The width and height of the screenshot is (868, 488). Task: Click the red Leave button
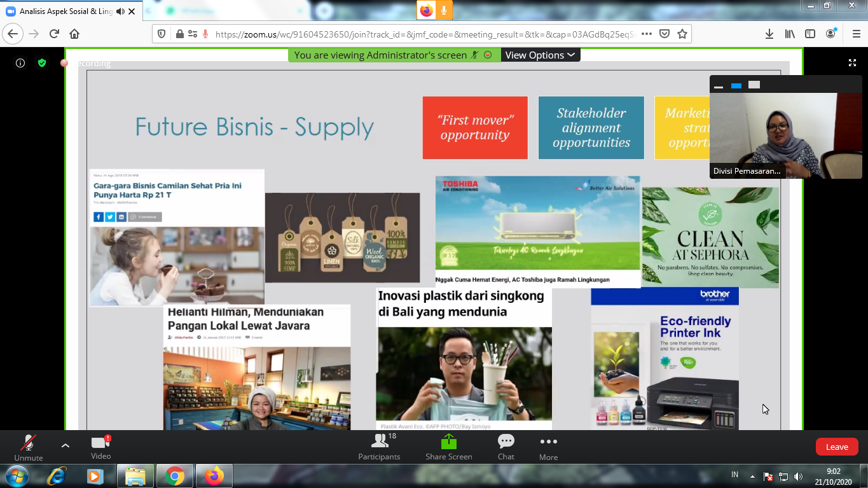tap(837, 447)
